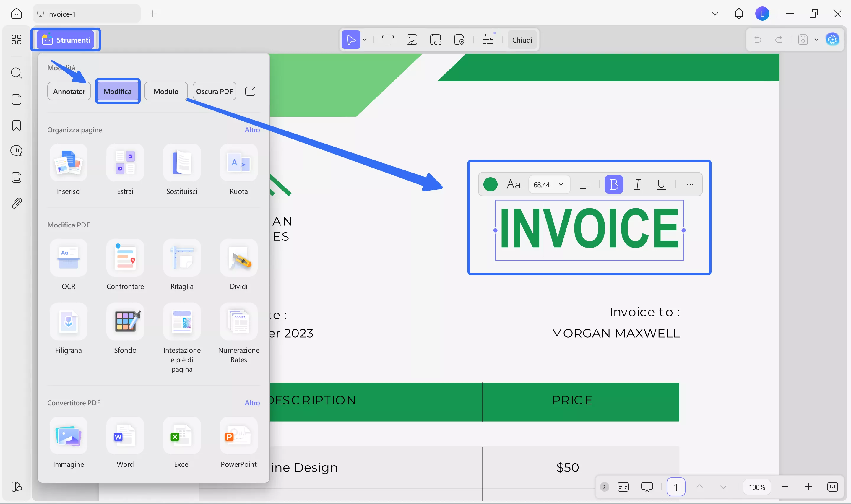Image resolution: width=851 pixels, height=504 pixels.
Task: Select the Link tool
Action: [436, 39]
